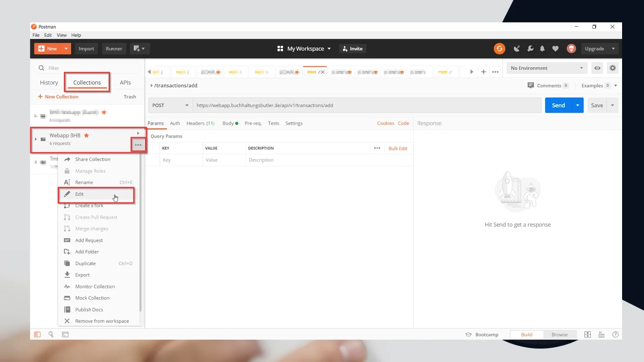644x362 pixels.
Task: Open the Auth tab
Action: tap(175, 123)
